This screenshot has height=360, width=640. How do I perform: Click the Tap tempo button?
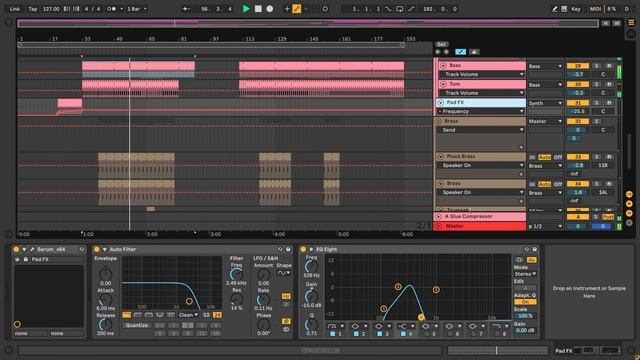pyautogui.click(x=33, y=9)
